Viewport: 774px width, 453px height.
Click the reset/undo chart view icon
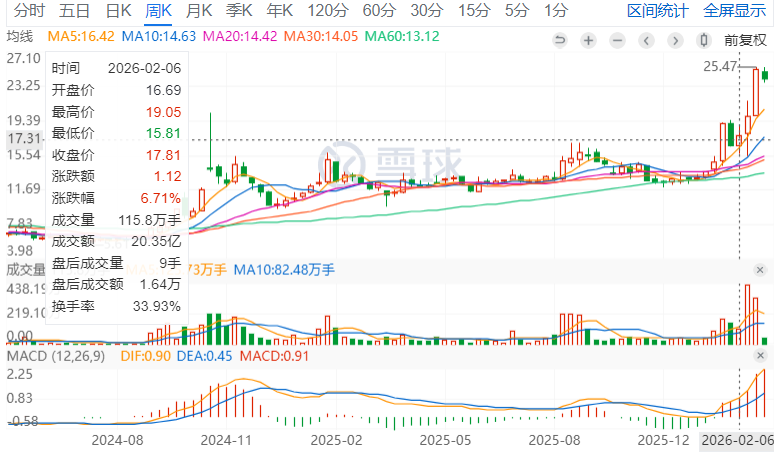[x=560, y=41]
